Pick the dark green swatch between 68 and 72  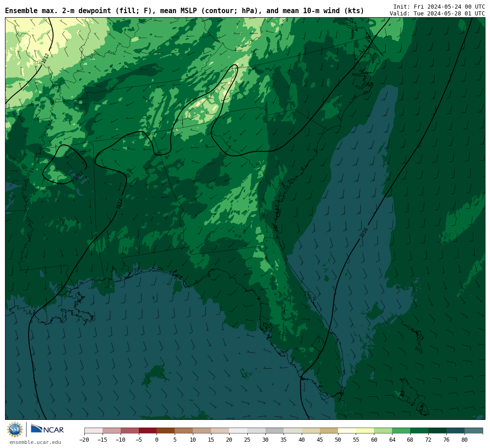[420, 431]
